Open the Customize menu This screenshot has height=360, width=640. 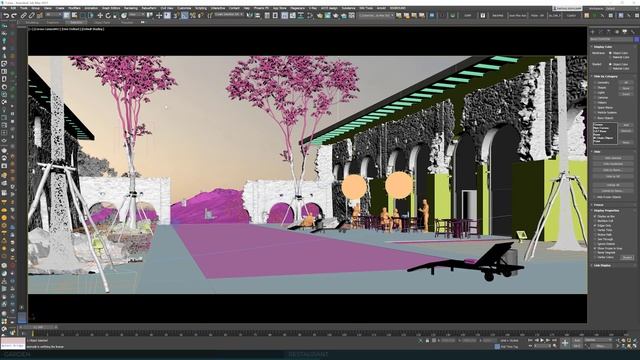pyautogui.click(x=184, y=8)
